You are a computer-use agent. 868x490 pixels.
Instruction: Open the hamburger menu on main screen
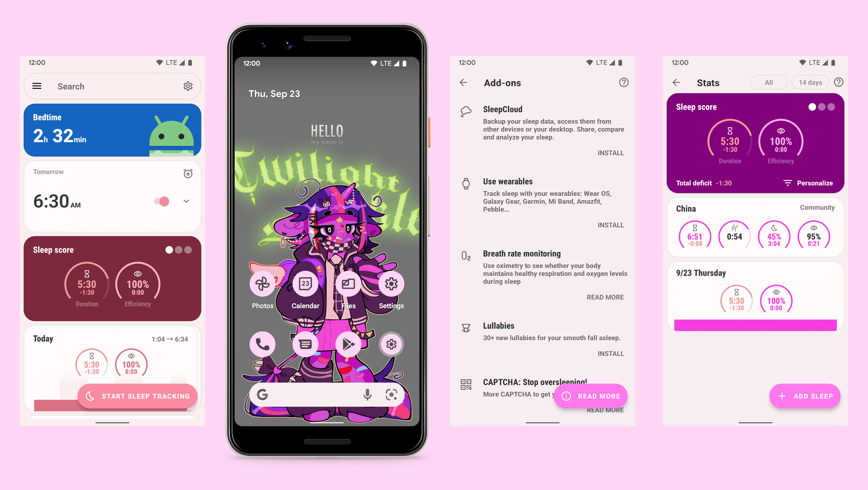click(x=37, y=86)
